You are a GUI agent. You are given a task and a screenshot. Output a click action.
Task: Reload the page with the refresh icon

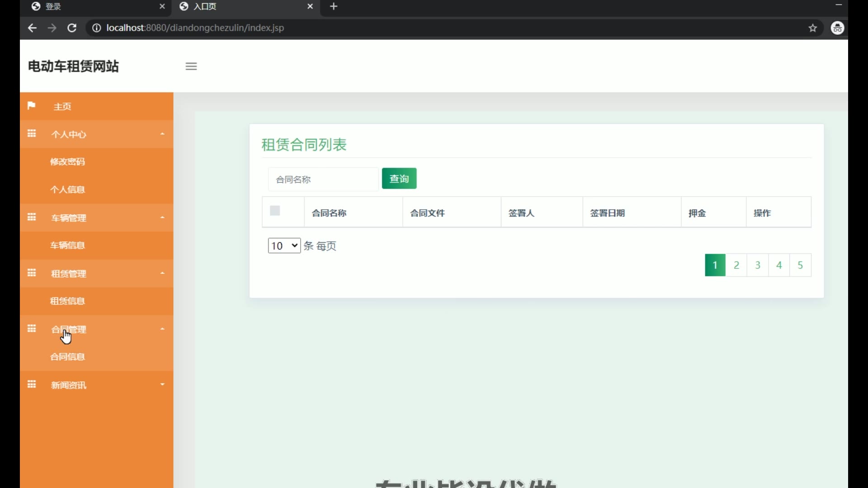click(x=72, y=28)
